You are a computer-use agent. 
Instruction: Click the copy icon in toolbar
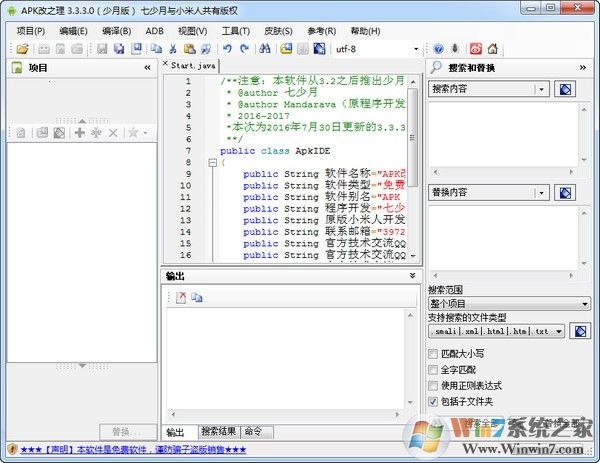tap(156, 49)
